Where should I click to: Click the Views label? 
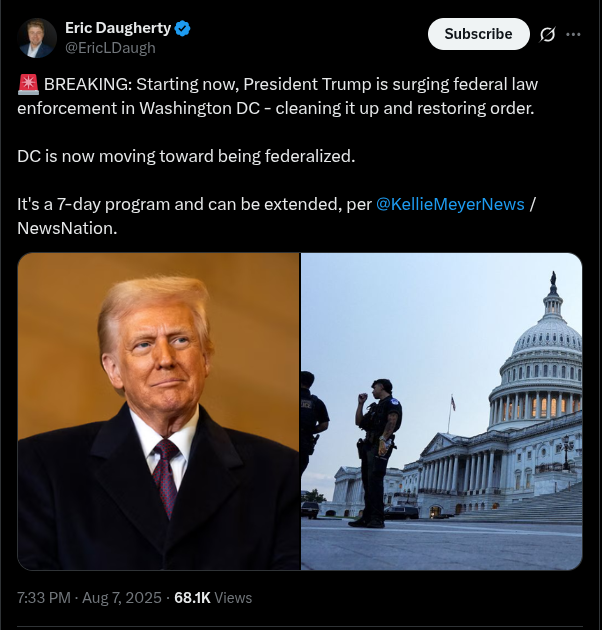233,598
